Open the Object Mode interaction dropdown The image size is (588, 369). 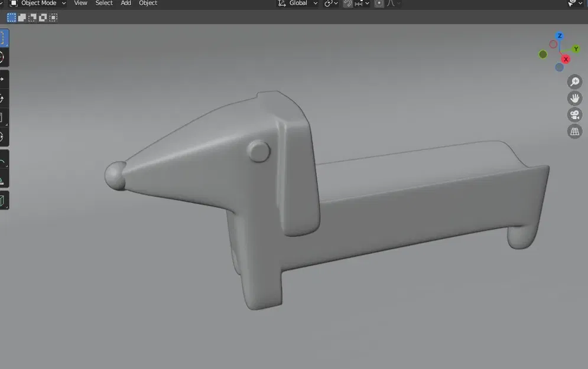click(x=38, y=4)
